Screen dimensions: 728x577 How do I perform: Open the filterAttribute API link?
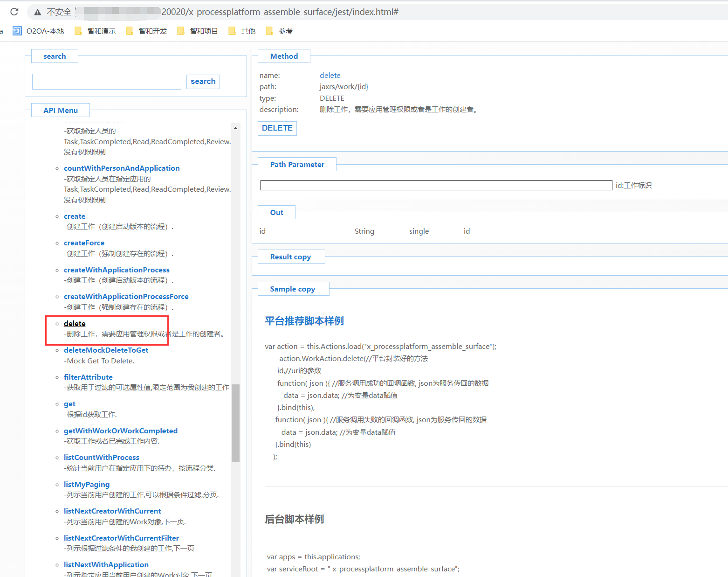[88, 377]
